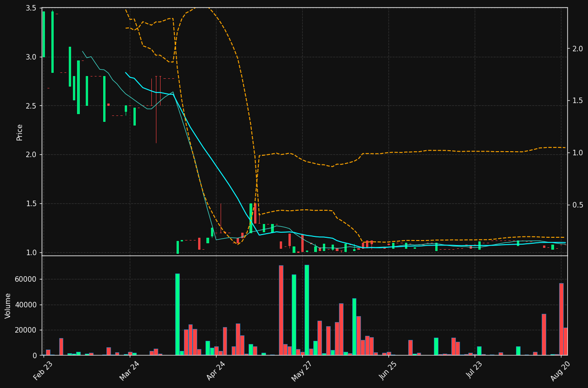The height and width of the screenshot is (388, 588).
Task: Click the May 27 date label
Action: click(302, 371)
